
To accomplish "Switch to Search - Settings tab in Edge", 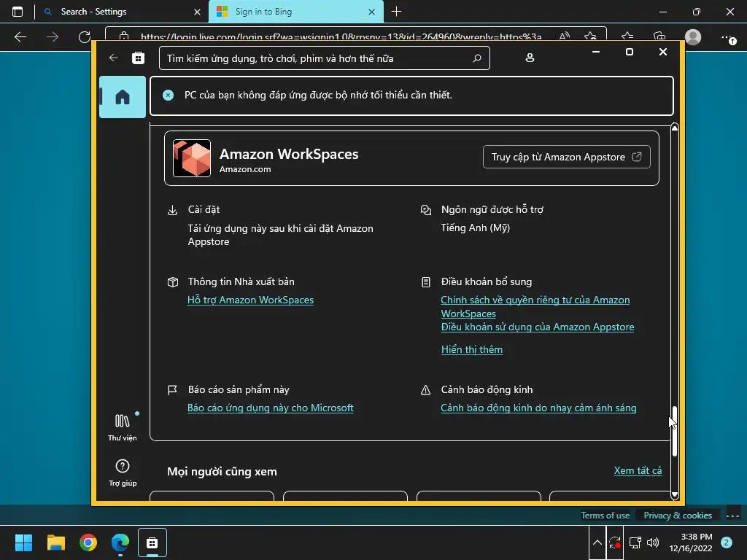I will (x=122, y=12).
